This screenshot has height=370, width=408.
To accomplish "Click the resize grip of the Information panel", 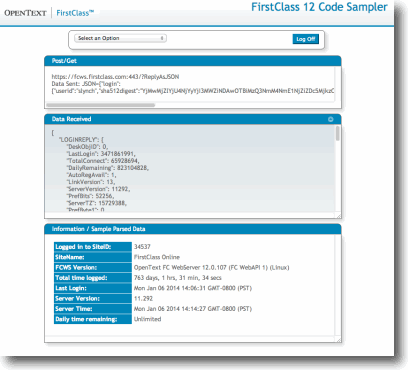I will click(338, 340).
